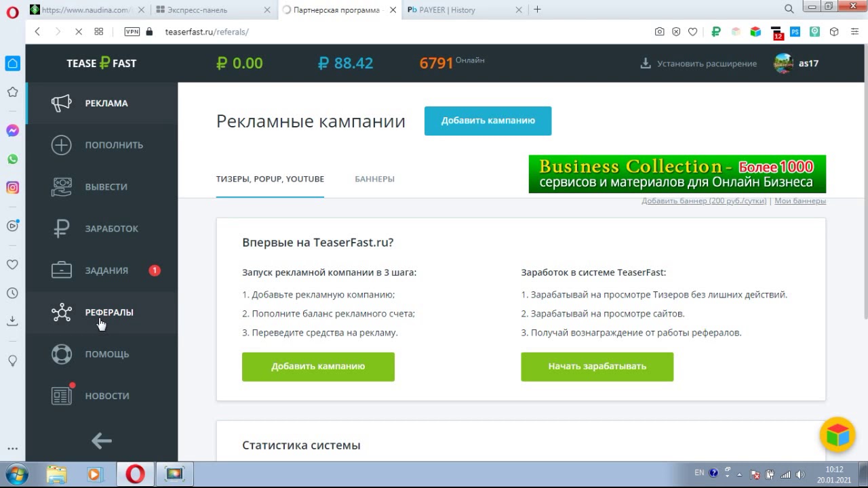Open Instagram in Opera sidebar
868x488 pixels.
click(x=12, y=188)
